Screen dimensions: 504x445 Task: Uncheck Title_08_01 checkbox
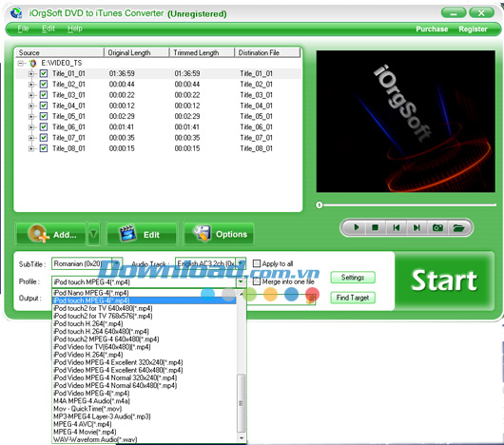(44, 148)
